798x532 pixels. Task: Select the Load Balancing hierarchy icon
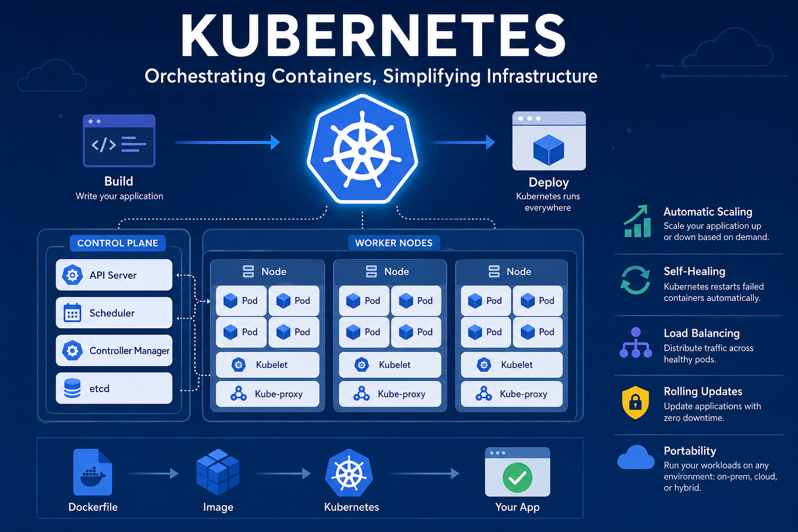[635, 342]
